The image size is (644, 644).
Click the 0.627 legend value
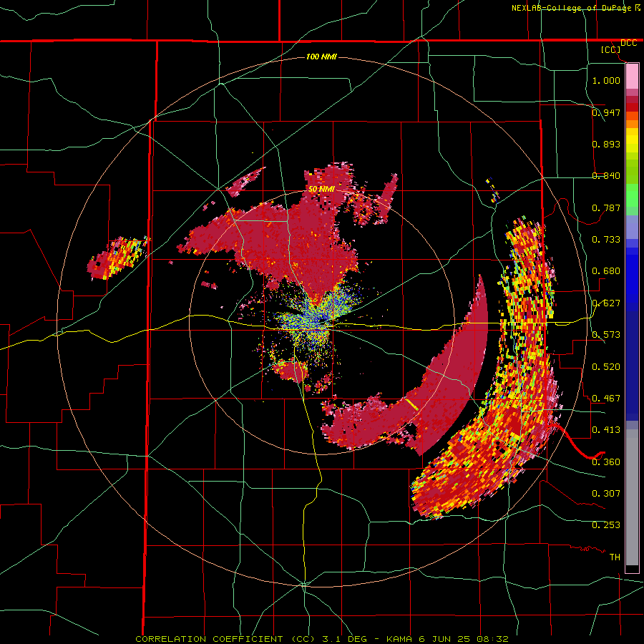tap(606, 303)
